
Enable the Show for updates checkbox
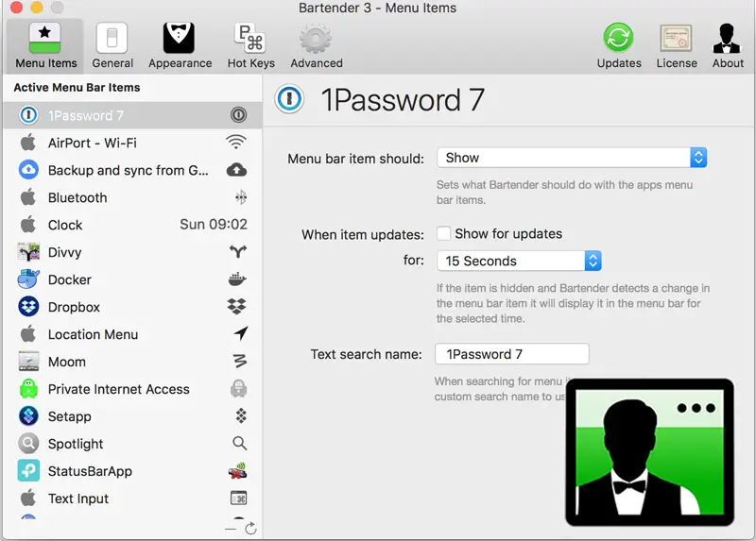click(x=443, y=233)
